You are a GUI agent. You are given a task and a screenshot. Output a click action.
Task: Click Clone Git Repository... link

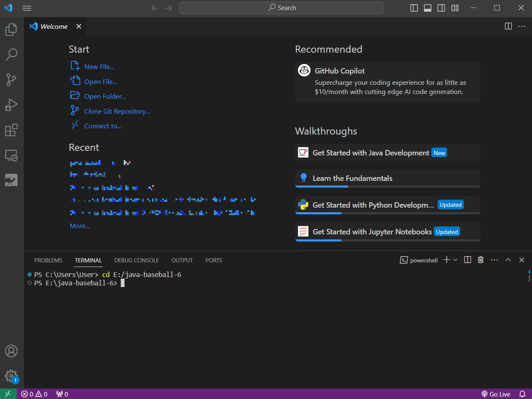(x=117, y=111)
